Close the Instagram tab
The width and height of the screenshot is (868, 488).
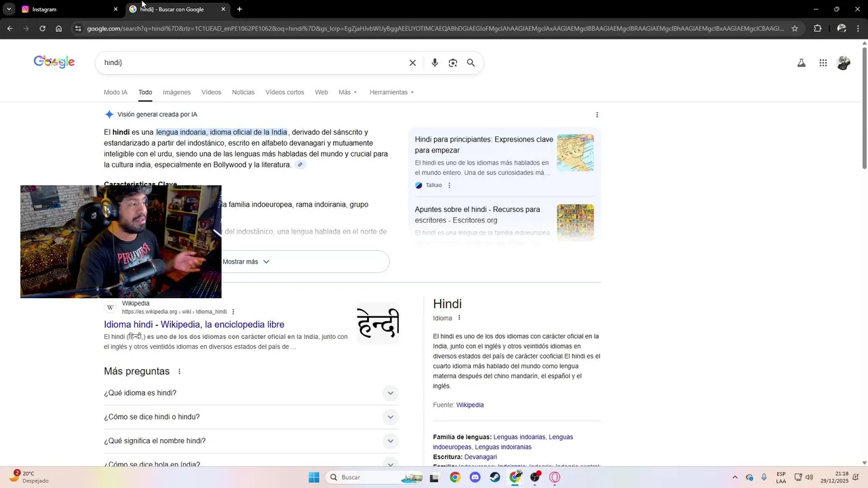115,9
